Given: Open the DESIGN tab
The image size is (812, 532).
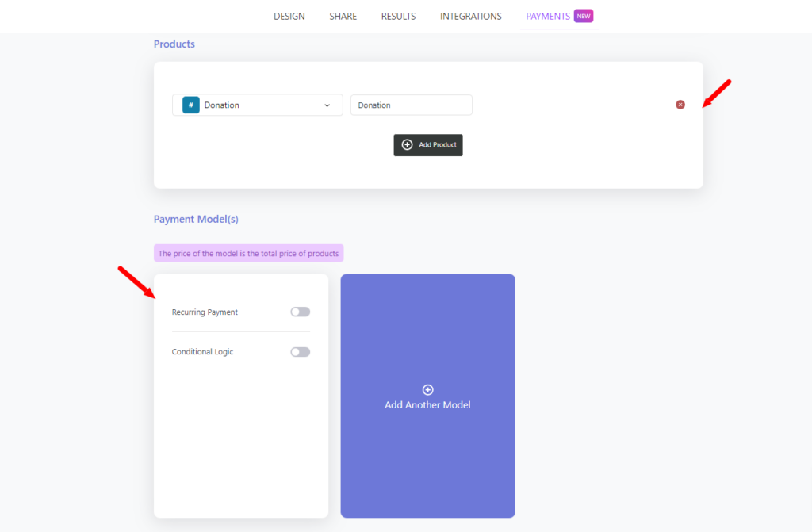Looking at the screenshot, I should point(289,17).
